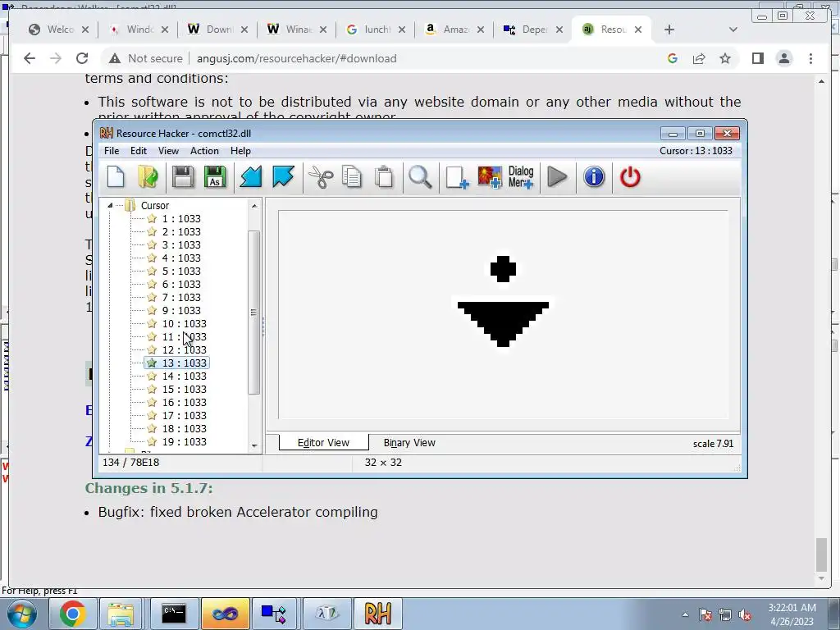Screen dimensions: 840x630
Task: Open the File menu in Resource Hacker
Action: click(x=112, y=151)
